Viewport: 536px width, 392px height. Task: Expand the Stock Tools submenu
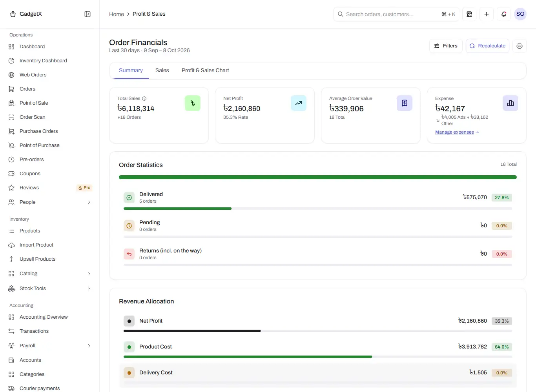click(49, 289)
